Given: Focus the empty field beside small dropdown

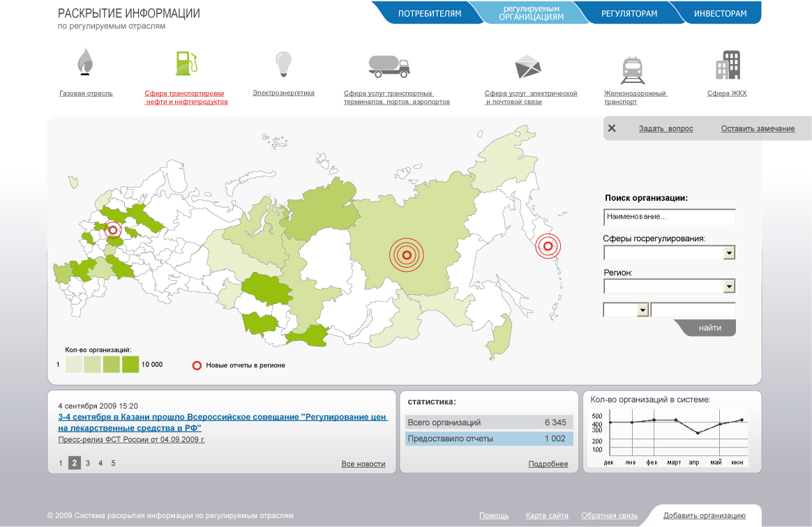Looking at the screenshot, I should coord(693,310).
